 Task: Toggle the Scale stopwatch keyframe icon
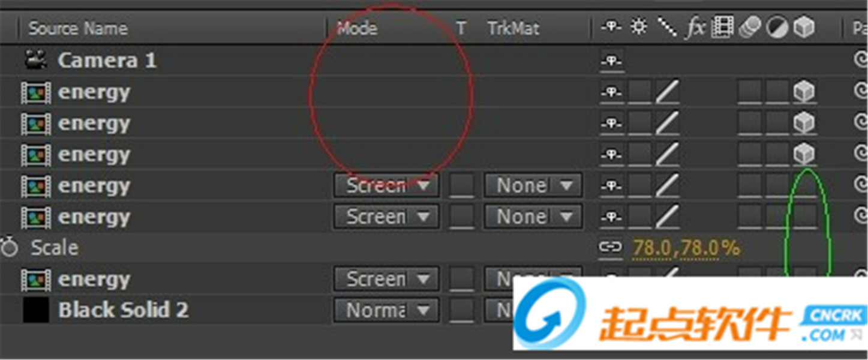[9, 247]
